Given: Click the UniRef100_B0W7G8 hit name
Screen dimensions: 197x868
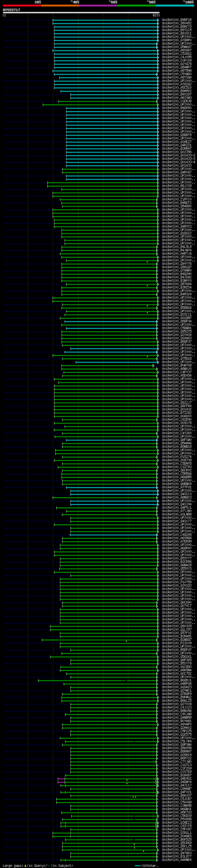Looking at the screenshot, I should click(x=177, y=365).
